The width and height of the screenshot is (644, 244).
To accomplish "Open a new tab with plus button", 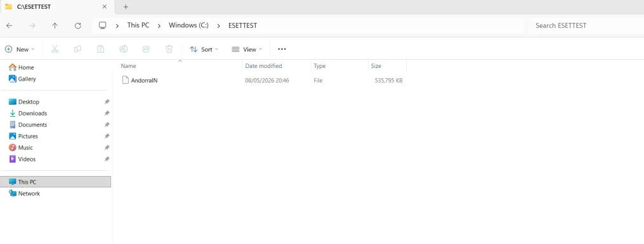I will [x=126, y=7].
